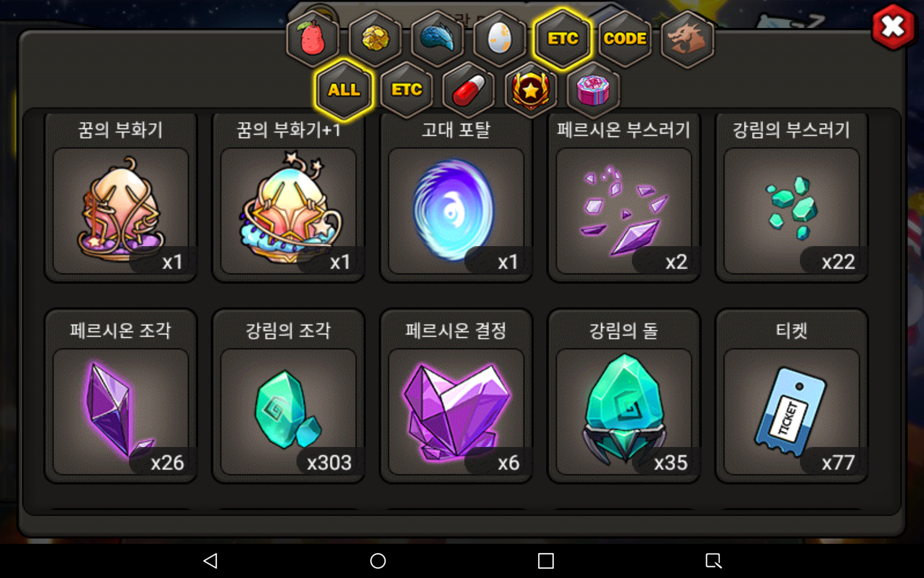Filter items by star medal badge
924x578 pixels.
(531, 90)
